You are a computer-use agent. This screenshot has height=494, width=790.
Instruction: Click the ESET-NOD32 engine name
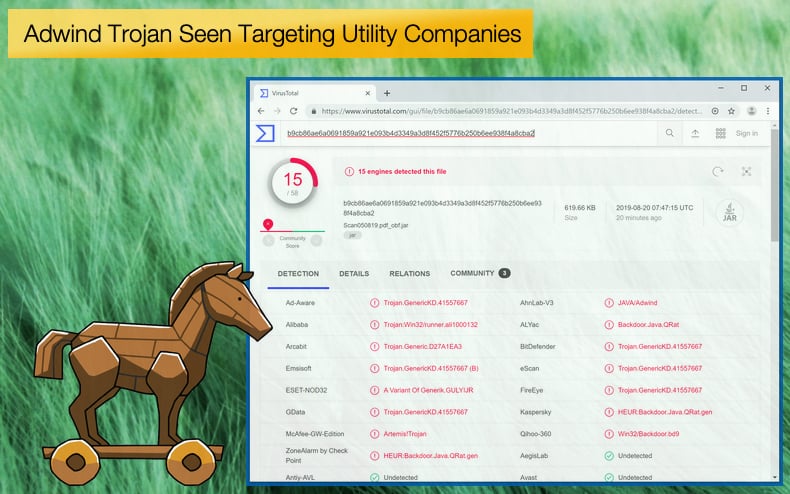point(306,390)
